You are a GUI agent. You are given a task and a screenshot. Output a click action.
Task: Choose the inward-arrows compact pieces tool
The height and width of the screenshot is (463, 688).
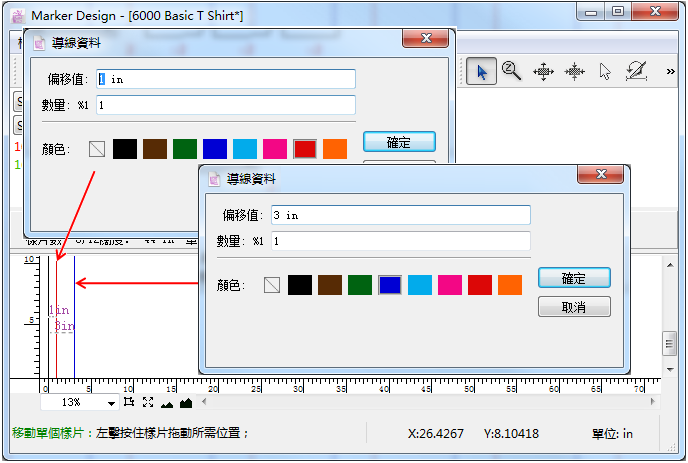(x=574, y=71)
